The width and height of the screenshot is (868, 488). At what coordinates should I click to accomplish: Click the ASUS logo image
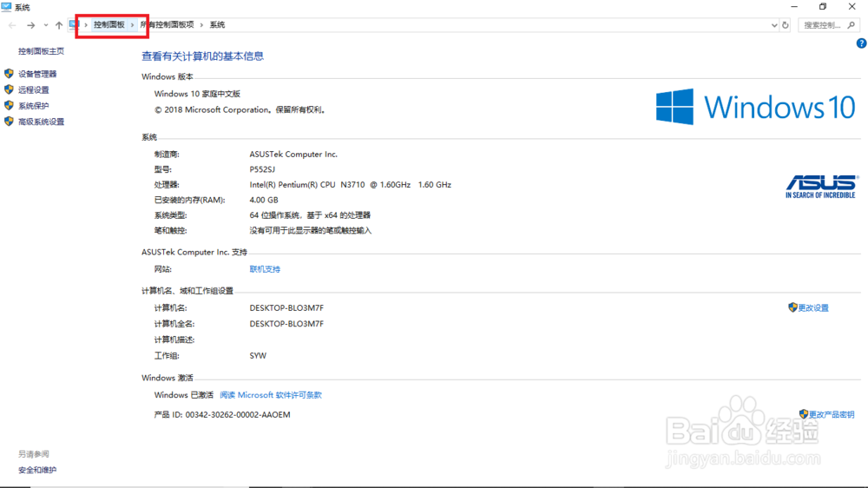click(821, 187)
